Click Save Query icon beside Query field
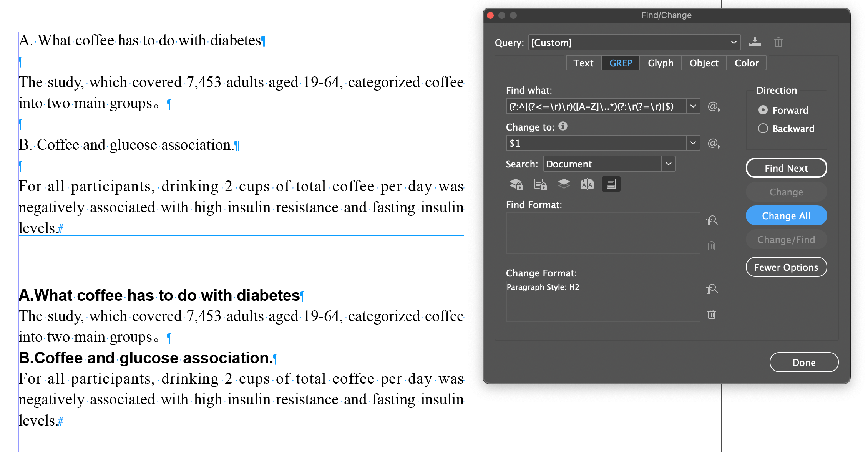868x452 pixels. (x=755, y=42)
